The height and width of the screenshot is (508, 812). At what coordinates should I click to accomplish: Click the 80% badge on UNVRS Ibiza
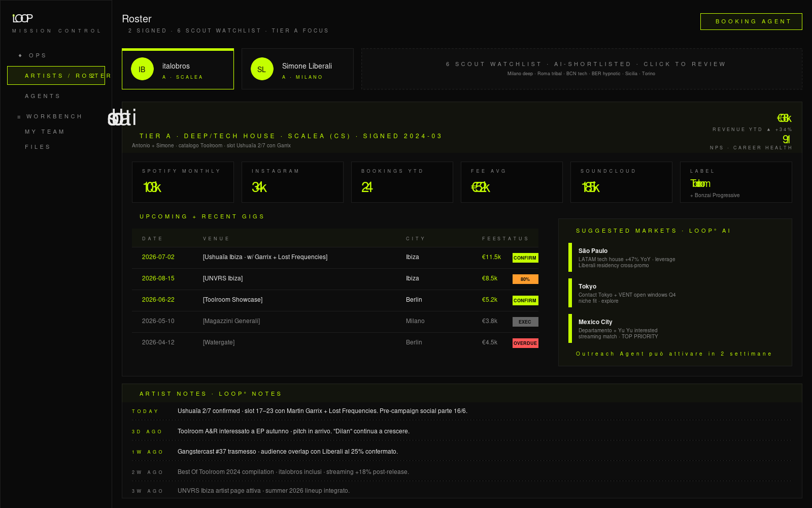(x=525, y=279)
